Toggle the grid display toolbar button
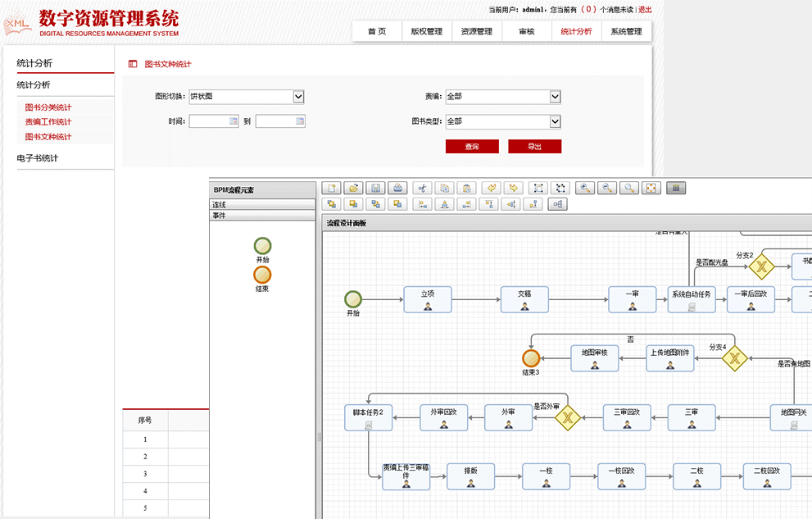 675,188
